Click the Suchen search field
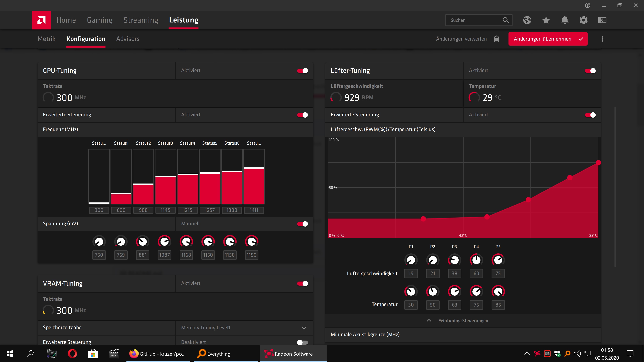This screenshot has height=362, width=644. coord(475,20)
